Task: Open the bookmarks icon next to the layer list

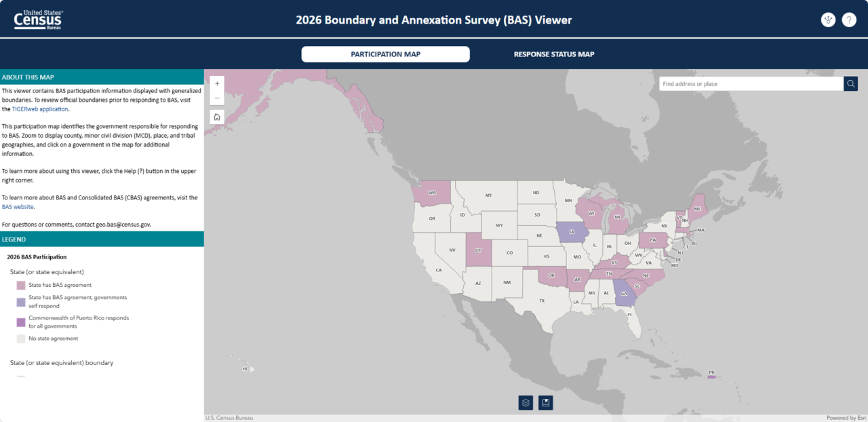Action: pos(546,402)
